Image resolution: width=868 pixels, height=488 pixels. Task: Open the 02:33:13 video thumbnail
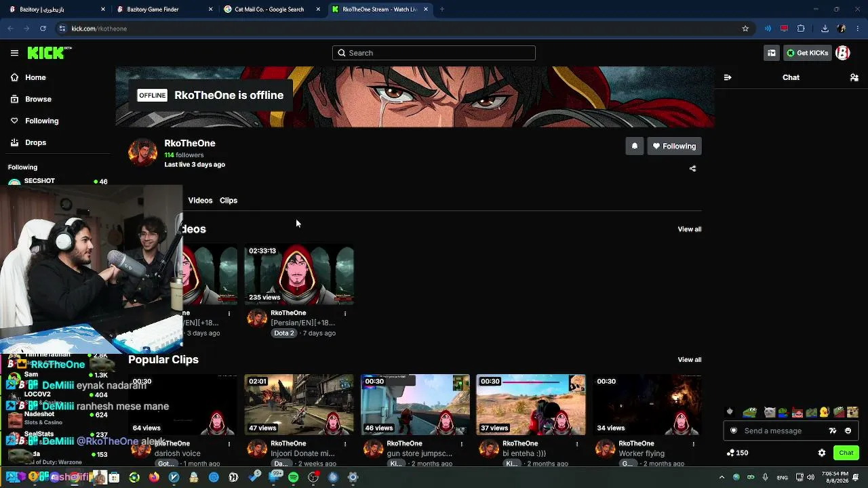coord(299,274)
